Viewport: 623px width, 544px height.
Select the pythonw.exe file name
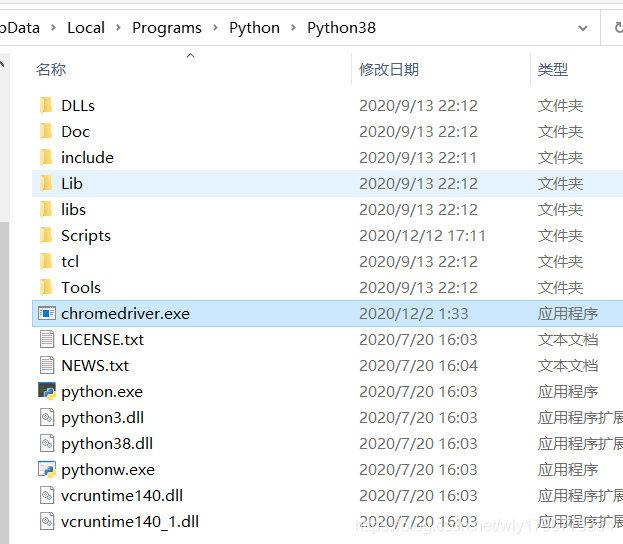pyautogui.click(x=108, y=470)
